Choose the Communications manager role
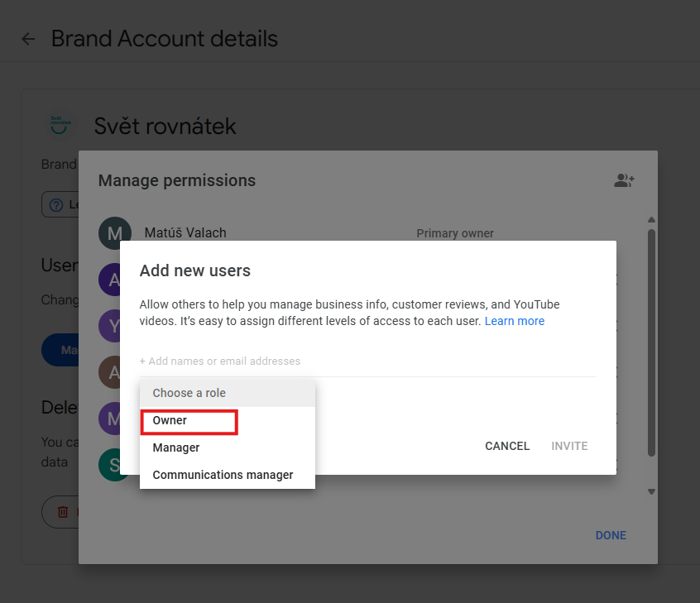Screen dimensions: 700x603 228,475
